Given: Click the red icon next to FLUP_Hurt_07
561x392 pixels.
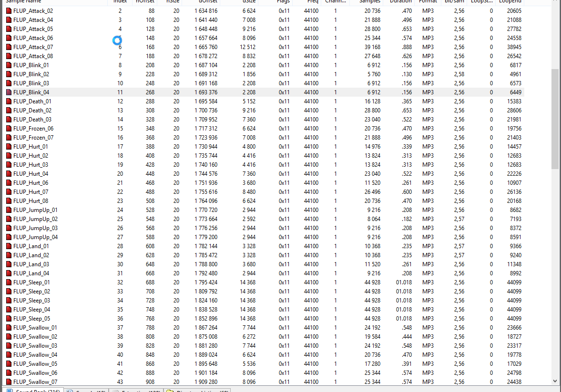Looking at the screenshot, I should click(9, 191).
